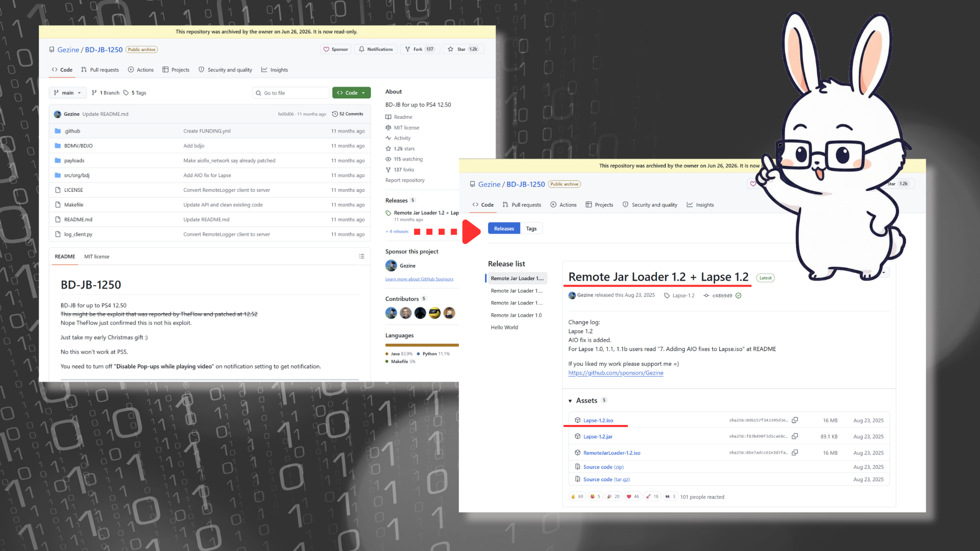Download the RemoteJarLoader-1.2.iso asset
Screen dimensions: 980x551
[x=611, y=453]
